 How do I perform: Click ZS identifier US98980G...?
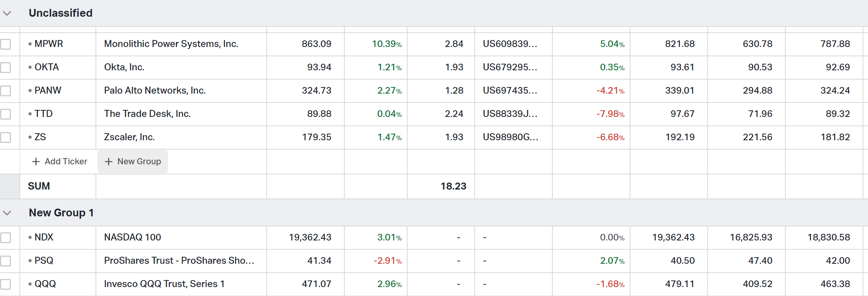tap(510, 137)
